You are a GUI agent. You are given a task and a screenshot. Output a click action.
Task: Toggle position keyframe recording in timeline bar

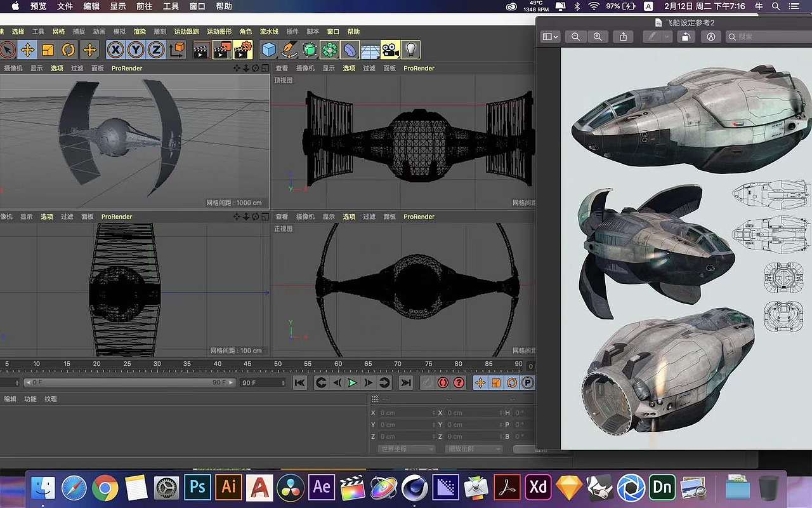(x=480, y=382)
